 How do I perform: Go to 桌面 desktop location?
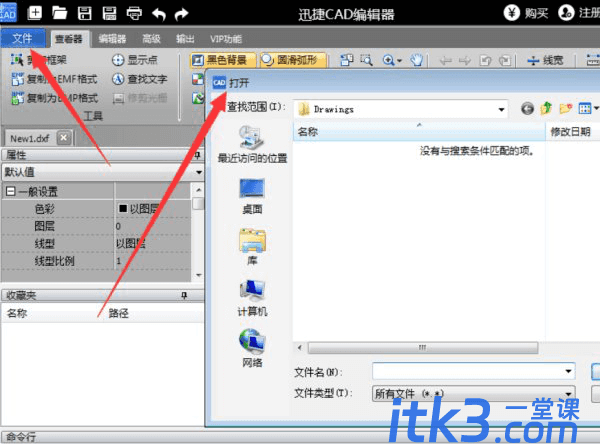[252, 196]
